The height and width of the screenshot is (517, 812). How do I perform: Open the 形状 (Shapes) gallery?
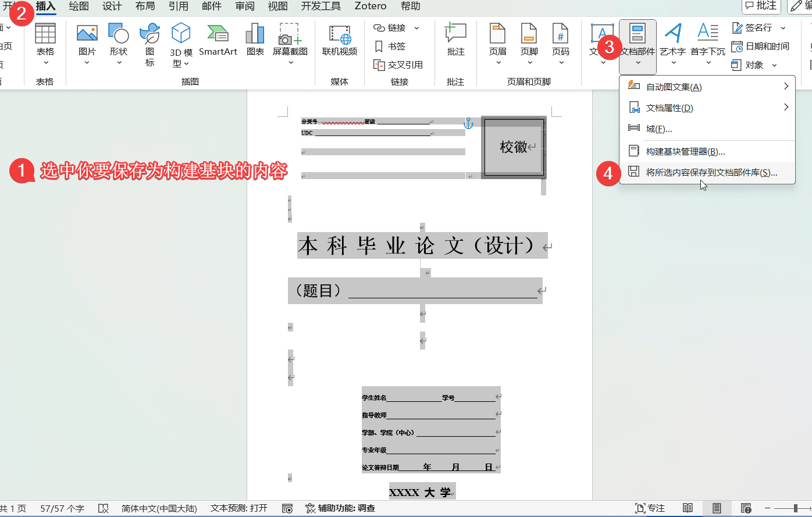pyautogui.click(x=119, y=35)
